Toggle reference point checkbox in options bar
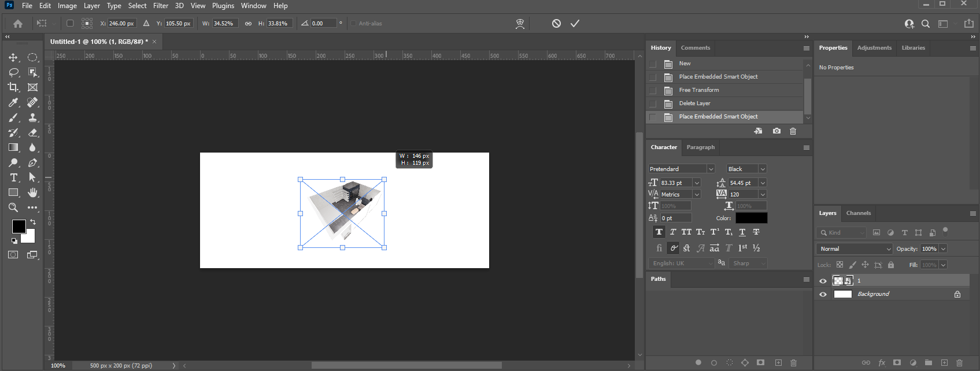Viewport: 980px width, 371px height. (70, 24)
